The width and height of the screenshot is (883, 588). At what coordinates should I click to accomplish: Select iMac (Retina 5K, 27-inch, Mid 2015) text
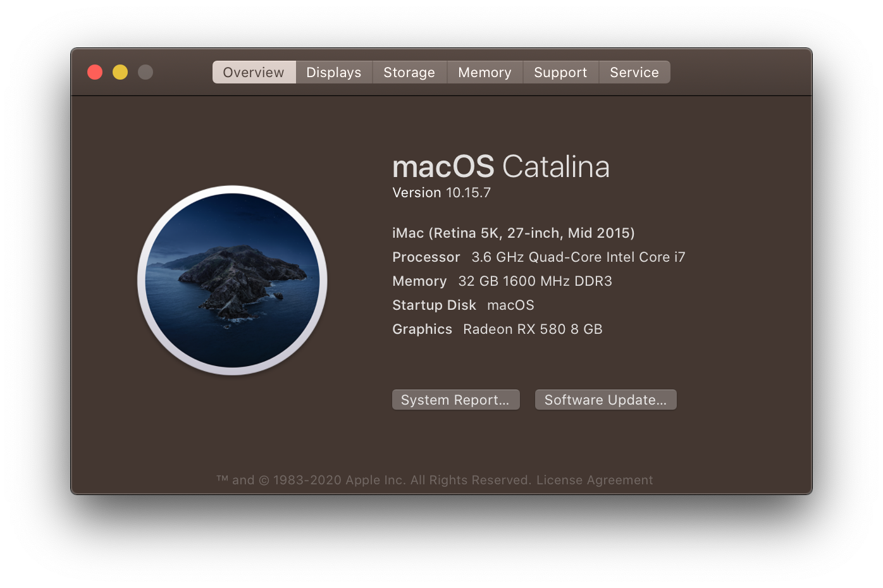coord(514,233)
